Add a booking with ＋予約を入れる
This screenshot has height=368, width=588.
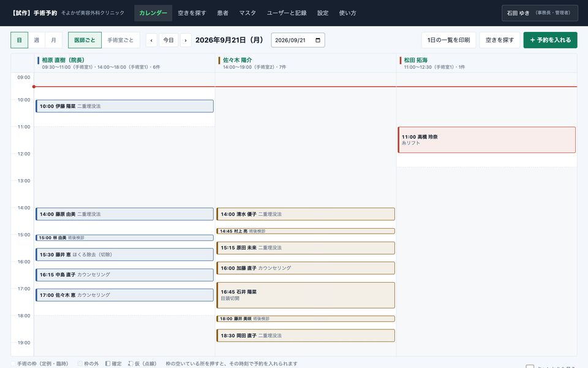pyautogui.click(x=550, y=40)
